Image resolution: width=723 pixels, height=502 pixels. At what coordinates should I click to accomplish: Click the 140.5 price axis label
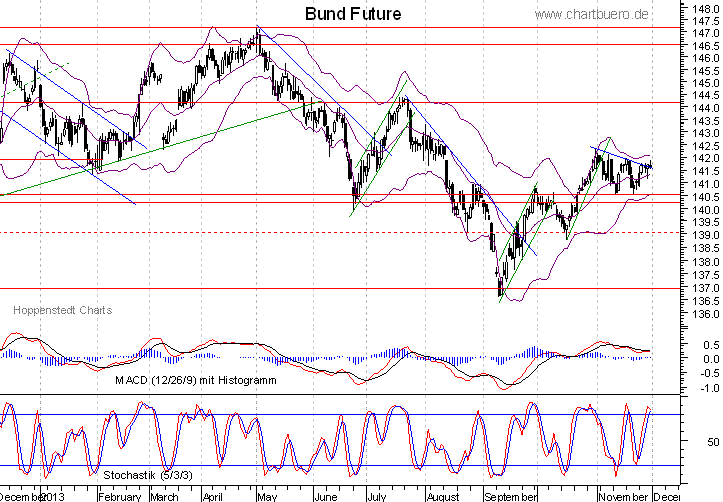(705, 197)
